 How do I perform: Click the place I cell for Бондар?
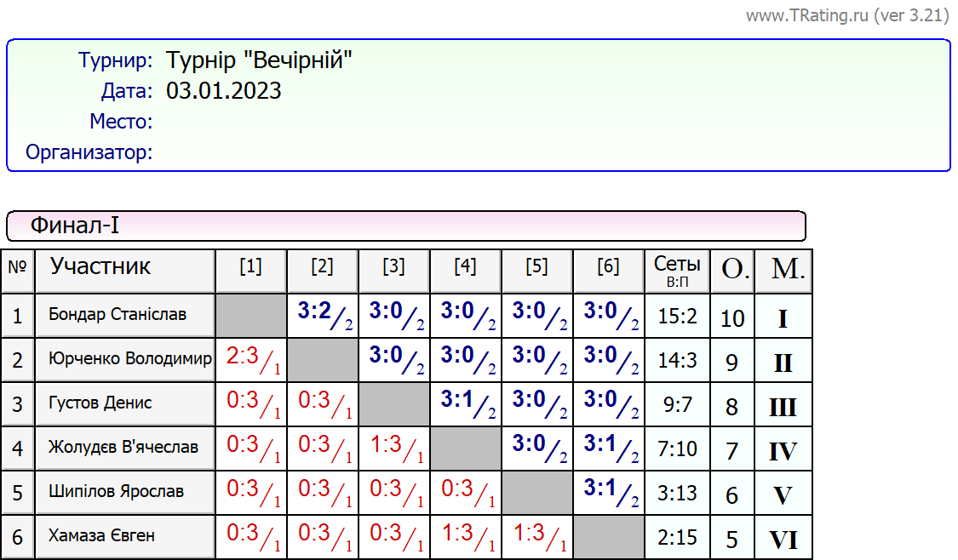783,318
